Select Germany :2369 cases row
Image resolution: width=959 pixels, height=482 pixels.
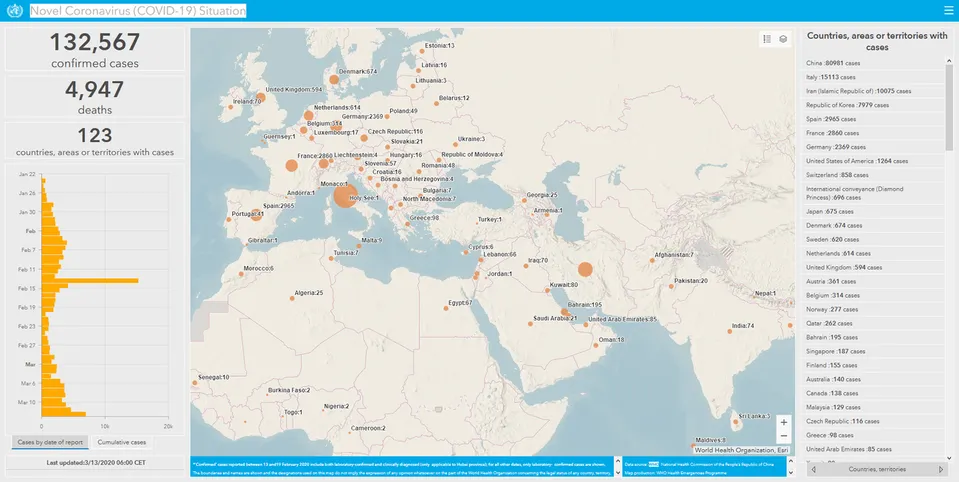pyautogui.click(x=873, y=147)
